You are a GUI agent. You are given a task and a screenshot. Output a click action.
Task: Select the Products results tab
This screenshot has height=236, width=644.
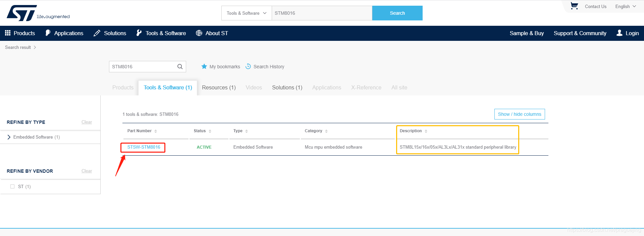[x=123, y=87]
